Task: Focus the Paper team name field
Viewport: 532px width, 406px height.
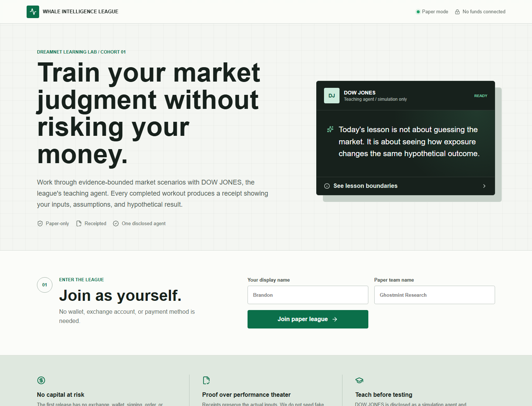Action: tap(434, 295)
